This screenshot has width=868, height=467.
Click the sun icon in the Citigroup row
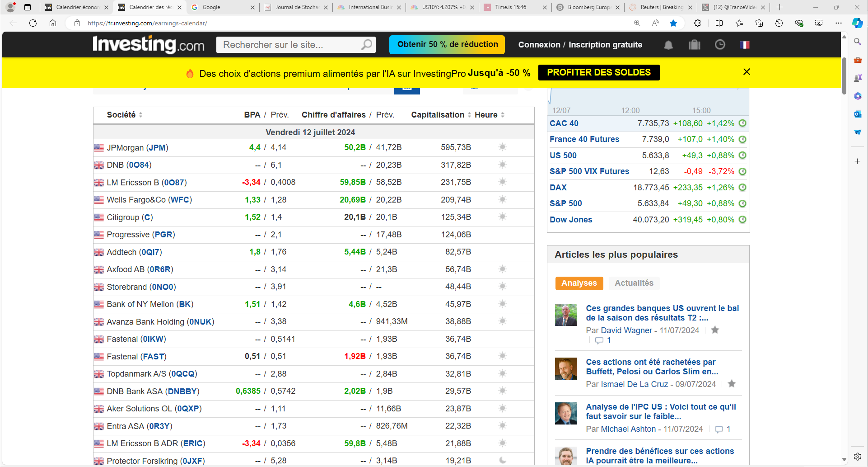pos(502,217)
